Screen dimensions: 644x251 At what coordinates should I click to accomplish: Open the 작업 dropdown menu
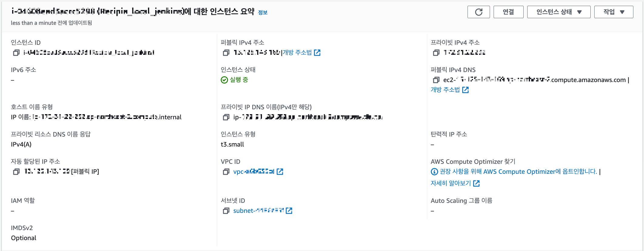[x=613, y=12]
